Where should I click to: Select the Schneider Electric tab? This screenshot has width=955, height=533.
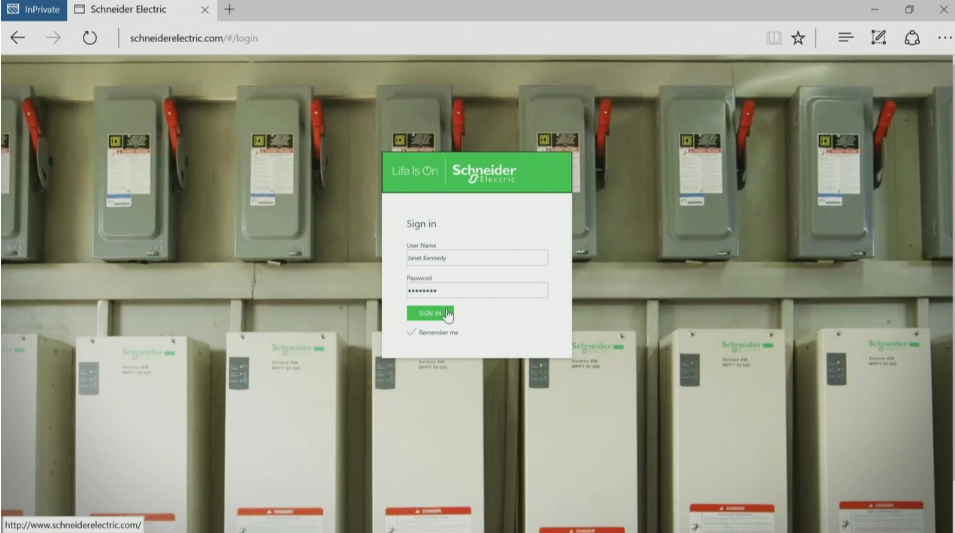[141, 10]
